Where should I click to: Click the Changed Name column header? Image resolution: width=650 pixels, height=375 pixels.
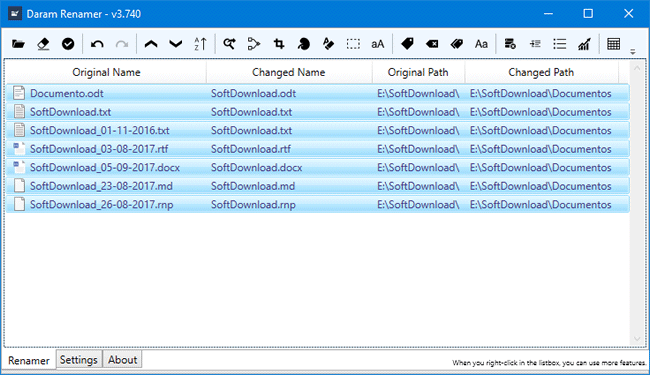tap(289, 72)
